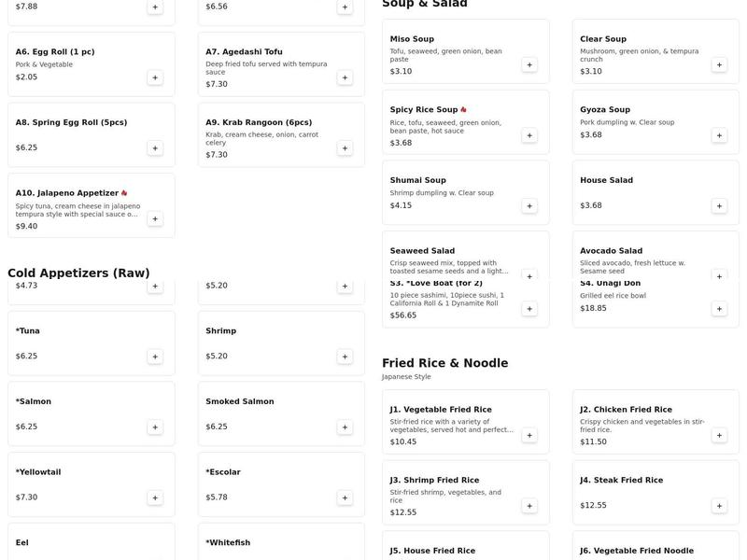The height and width of the screenshot is (560, 747).
Task: Add J2. Chicken Fried Rice to order
Action: [719, 435]
